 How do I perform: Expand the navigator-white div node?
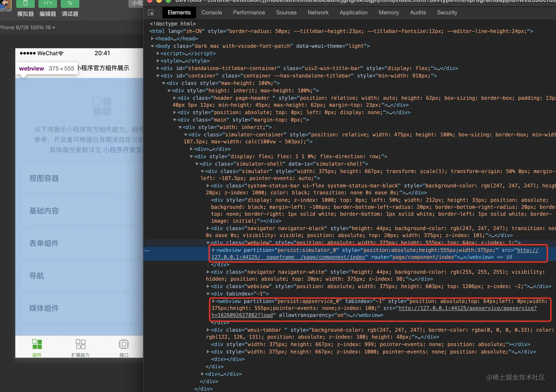tap(208, 272)
